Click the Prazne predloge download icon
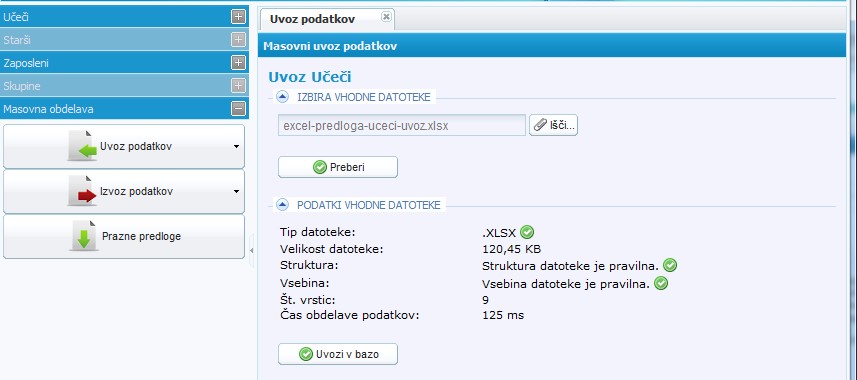Viewport: 857px width, 380px height. pos(84,236)
